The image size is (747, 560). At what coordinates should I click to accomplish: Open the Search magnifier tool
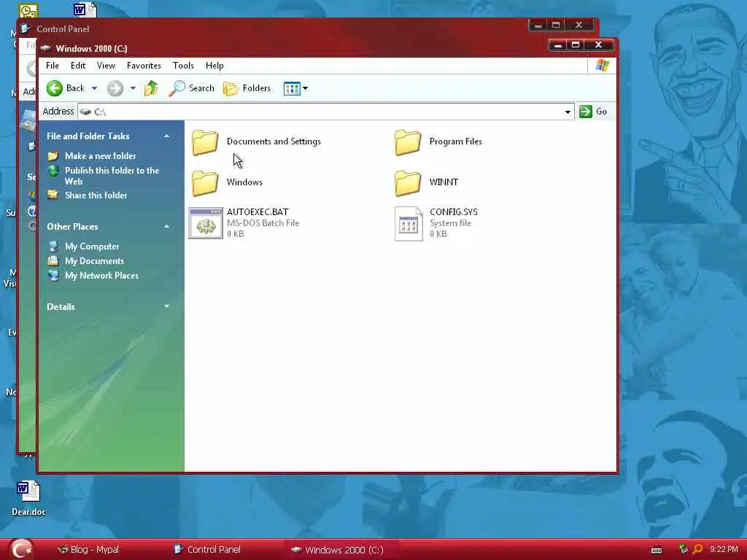(x=192, y=88)
